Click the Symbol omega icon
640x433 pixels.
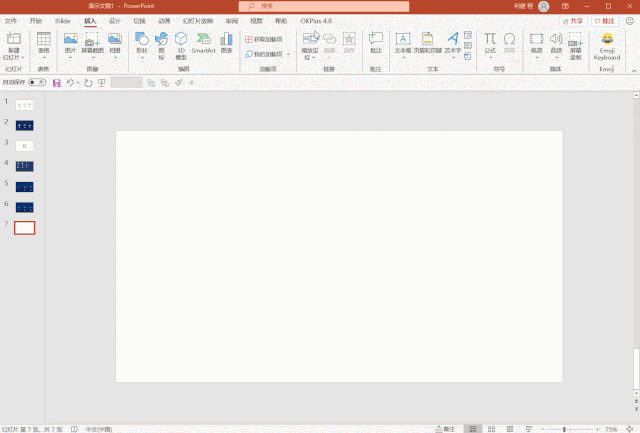[x=509, y=38]
